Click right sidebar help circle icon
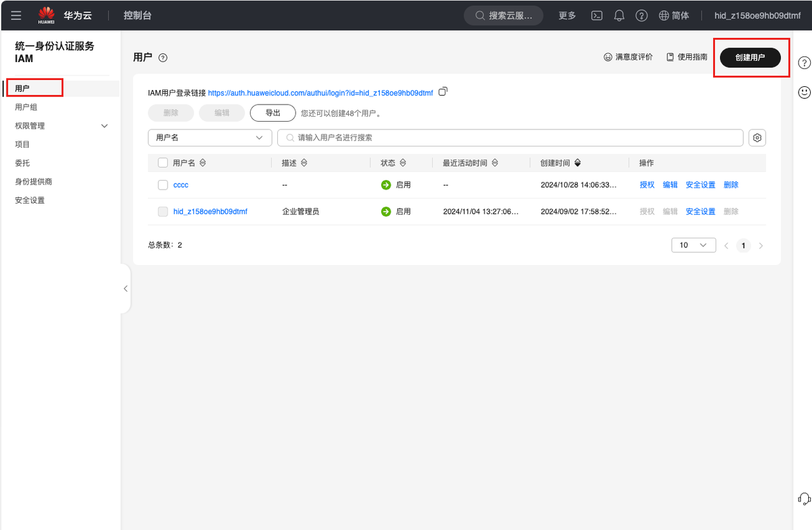Viewport: 812px width, 530px height. point(804,63)
